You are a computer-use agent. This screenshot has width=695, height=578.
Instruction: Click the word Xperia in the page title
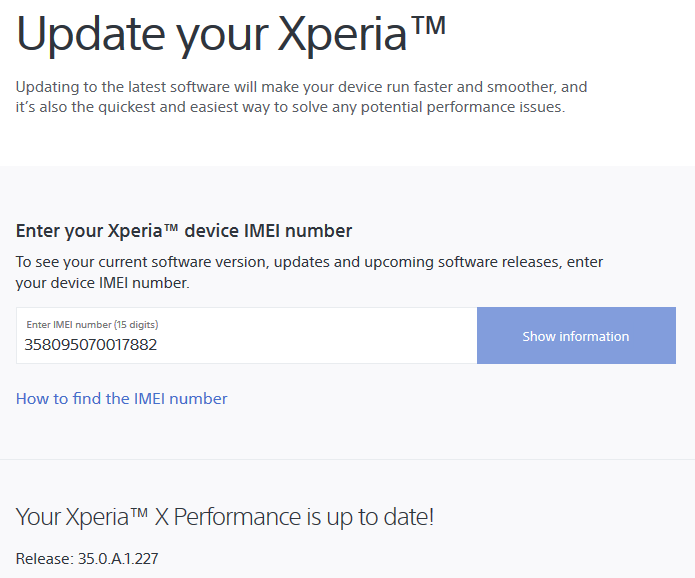click(342, 35)
